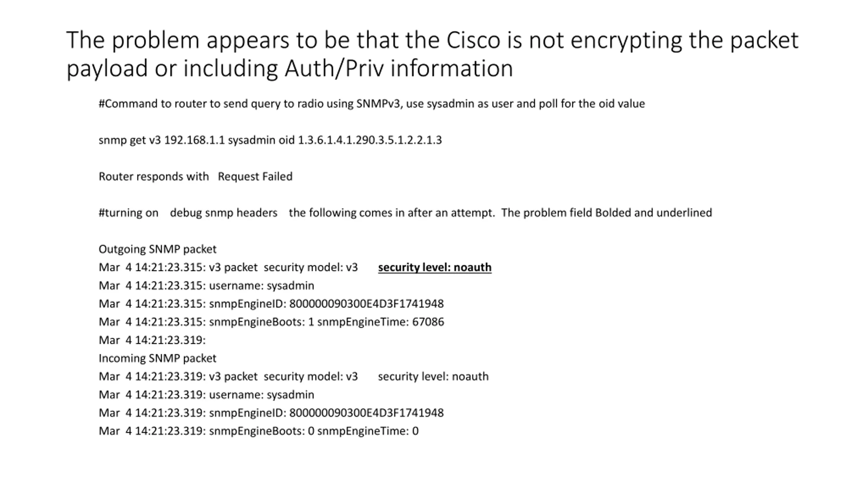Click 'payload or including Auth/Priv information' title line

pos(290,68)
